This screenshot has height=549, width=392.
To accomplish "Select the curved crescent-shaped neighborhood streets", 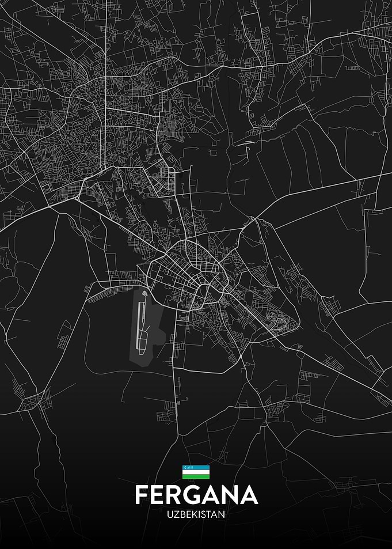I will (x=281, y=323).
